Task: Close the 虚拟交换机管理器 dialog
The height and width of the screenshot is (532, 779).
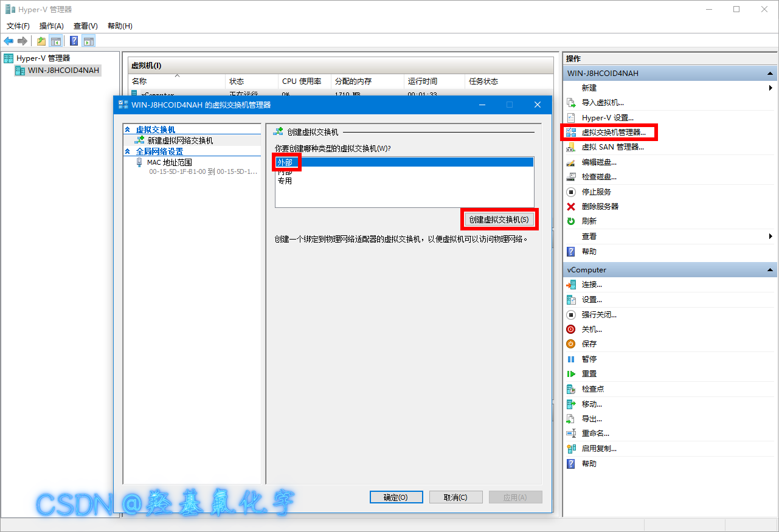Action: tap(538, 105)
